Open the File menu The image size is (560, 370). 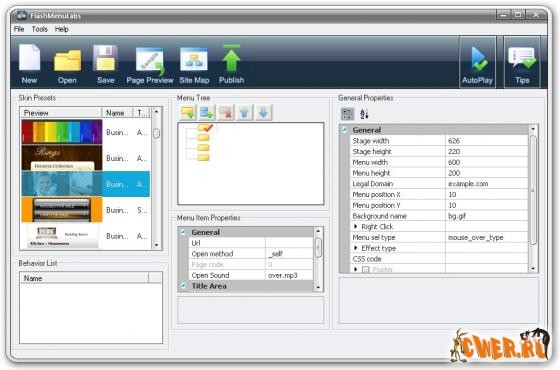coord(19,29)
